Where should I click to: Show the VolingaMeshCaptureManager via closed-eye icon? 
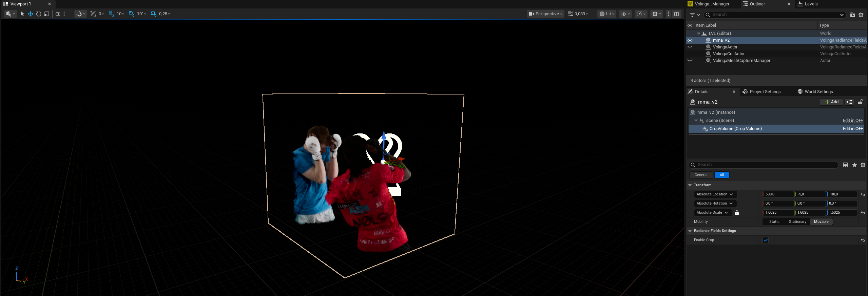tap(690, 61)
